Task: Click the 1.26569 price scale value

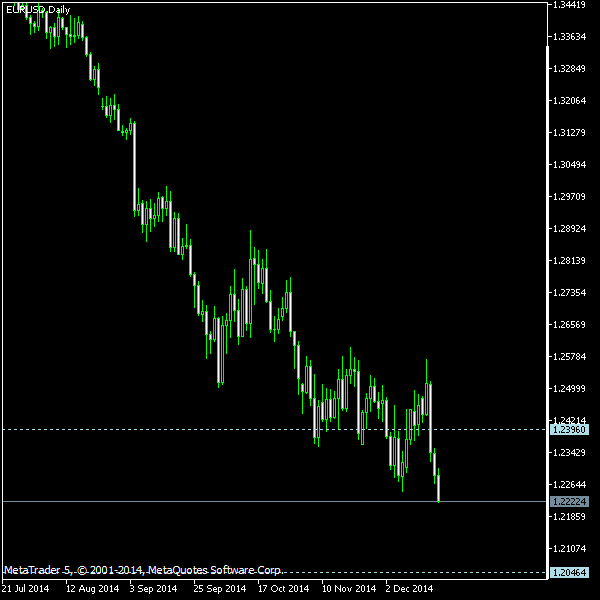Action: pos(569,324)
